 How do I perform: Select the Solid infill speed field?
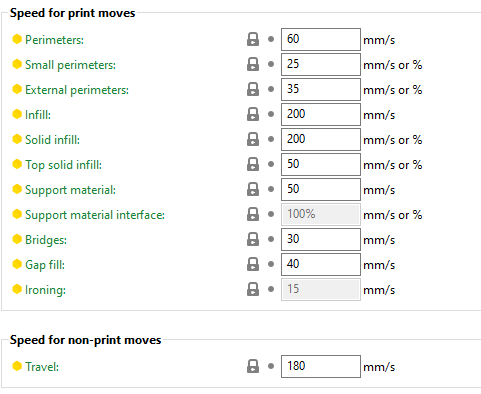pos(321,139)
